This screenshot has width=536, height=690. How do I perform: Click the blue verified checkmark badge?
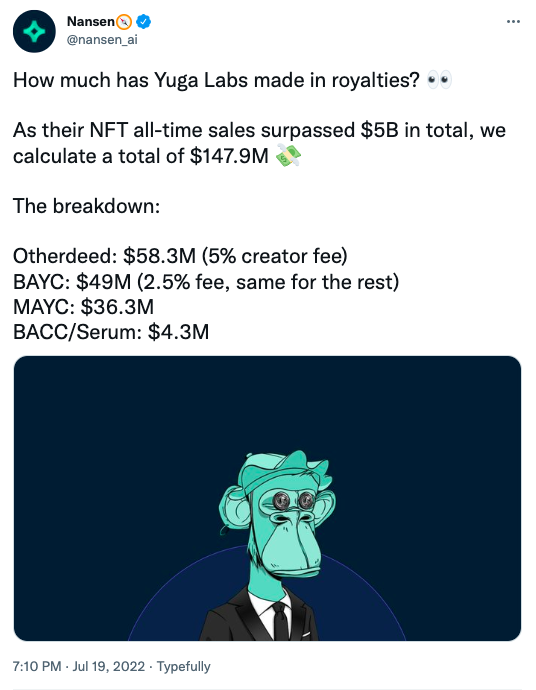[143, 21]
